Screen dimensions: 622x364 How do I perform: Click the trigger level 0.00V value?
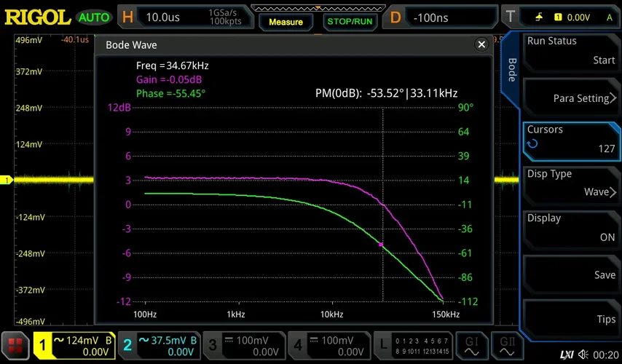pos(578,17)
